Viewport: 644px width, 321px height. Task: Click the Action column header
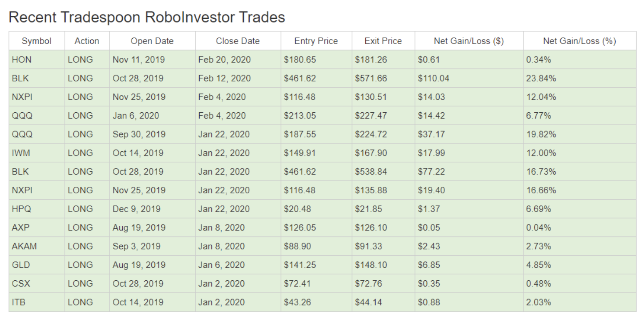click(87, 41)
